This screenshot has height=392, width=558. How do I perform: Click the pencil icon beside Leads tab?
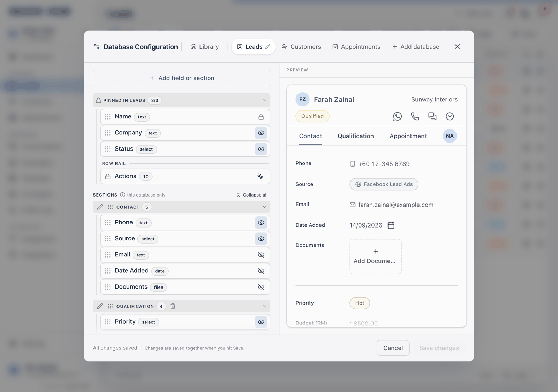pyautogui.click(x=267, y=47)
